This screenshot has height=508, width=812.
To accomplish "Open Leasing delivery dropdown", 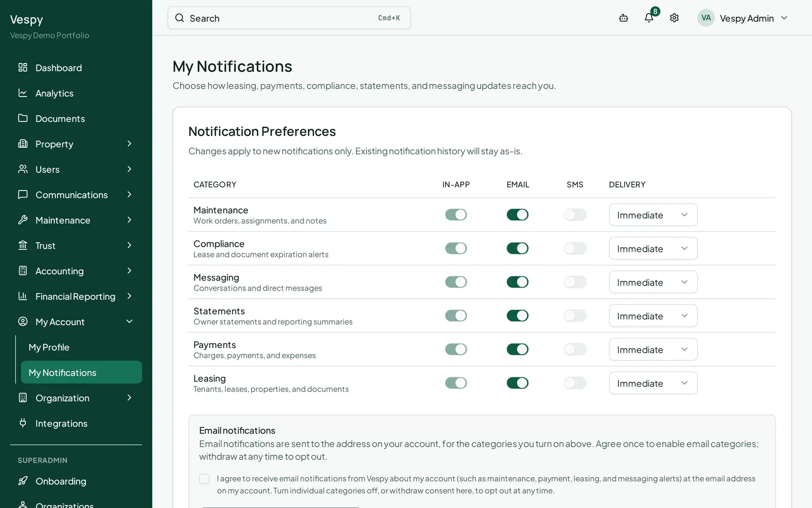I will coord(653,383).
